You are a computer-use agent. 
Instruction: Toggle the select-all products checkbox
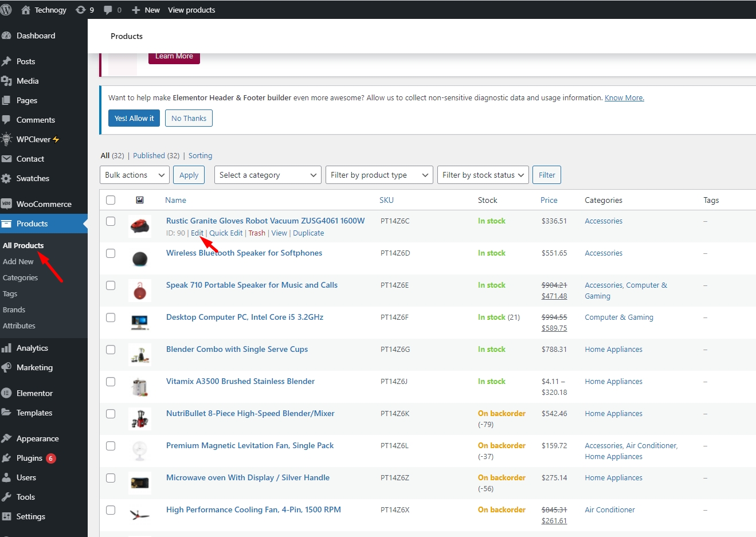pyautogui.click(x=111, y=200)
